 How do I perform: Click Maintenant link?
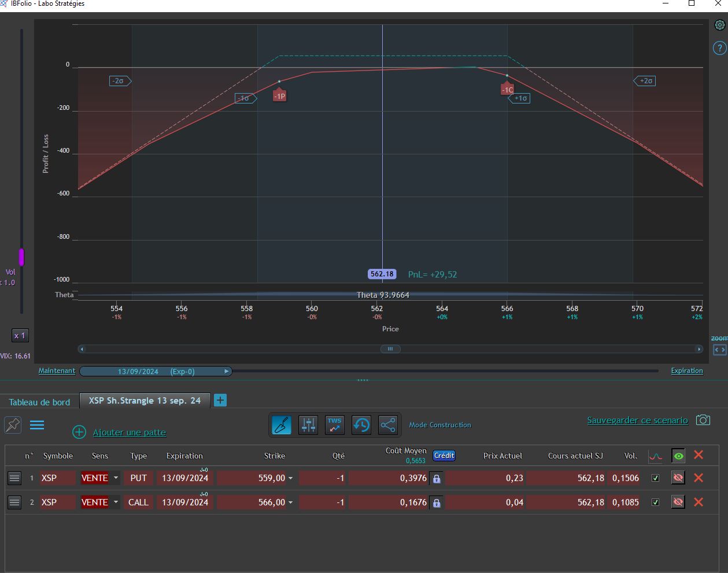click(x=57, y=371)
